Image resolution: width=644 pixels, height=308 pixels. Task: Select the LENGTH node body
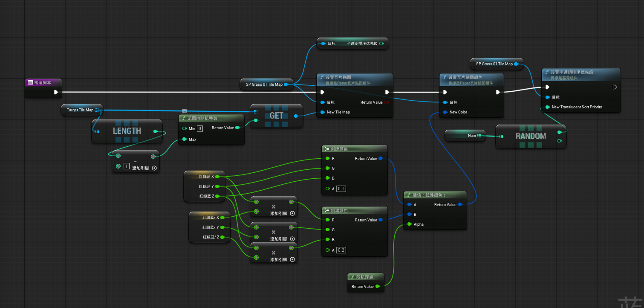tap(127, 131)
